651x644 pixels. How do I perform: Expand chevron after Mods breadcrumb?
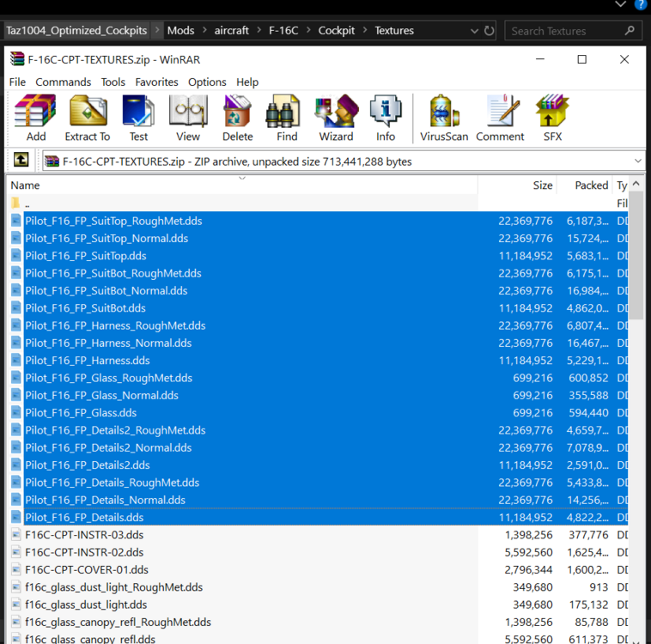coord(204,30)
